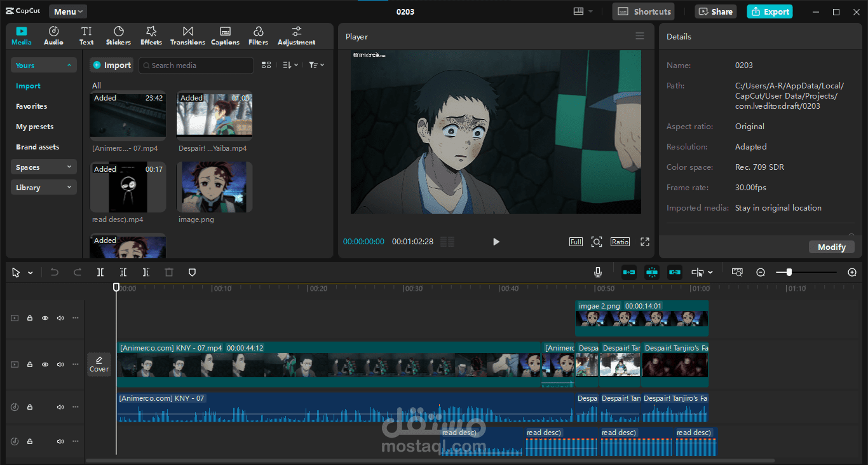The height and width of the screenshot is (465, 868).
Task: Click the Undo icon
Action: coord(55,272)
